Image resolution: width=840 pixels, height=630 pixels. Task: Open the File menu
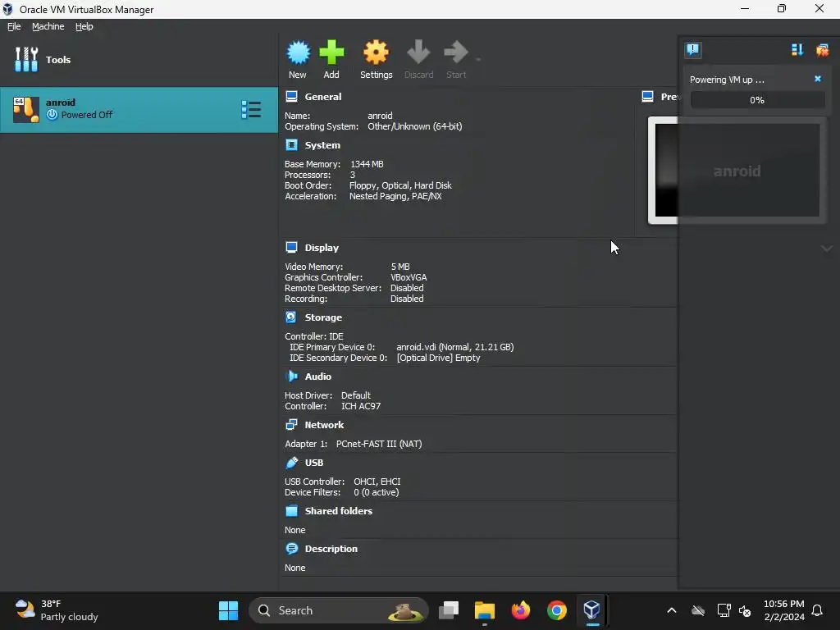[x=14, y=26]
